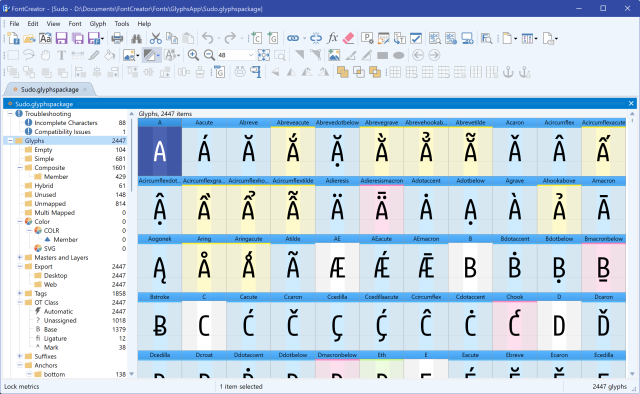The width and height of the screenshot is (640, 394).
Task: Click the Save All icon
Action: pos(78,38)
